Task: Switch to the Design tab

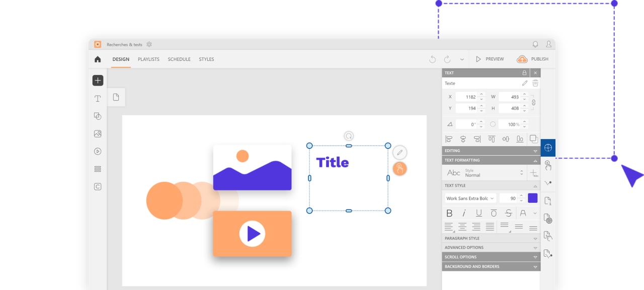Action: coord(121,59)
